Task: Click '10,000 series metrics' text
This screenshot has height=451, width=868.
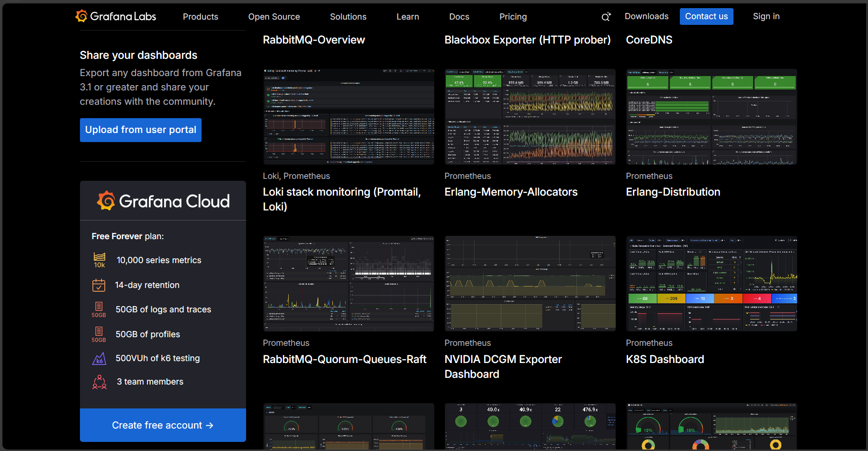Action: [x=159, y=260]
